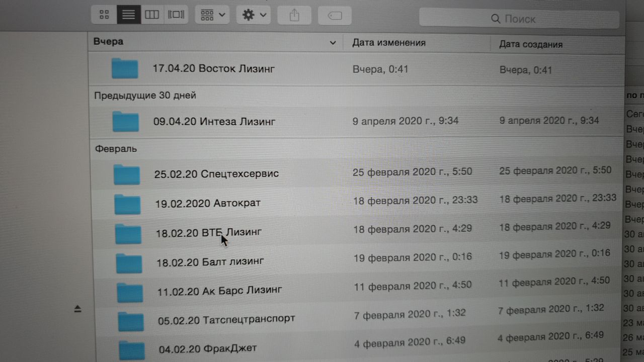Click the folder icon of 18.02.20 Балт лизинг
Image resolution: width=644 pixels, height=362 pixels.
point(129,262)
